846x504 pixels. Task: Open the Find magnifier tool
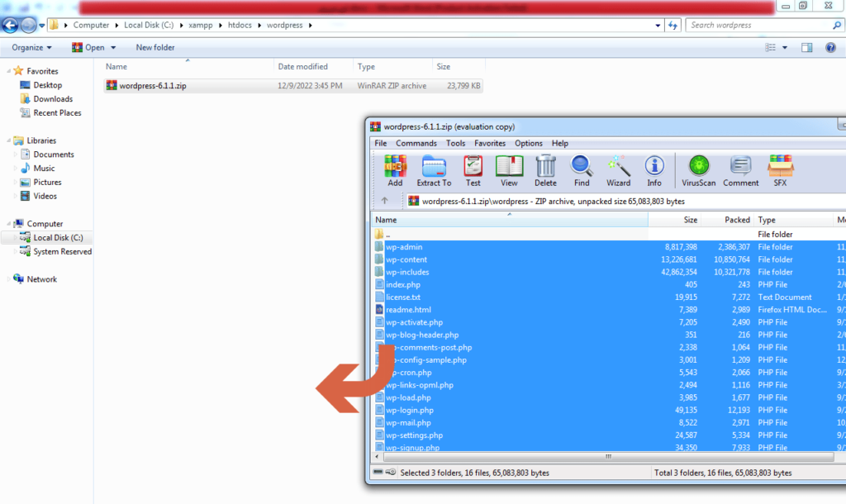(x=582, y=170)
